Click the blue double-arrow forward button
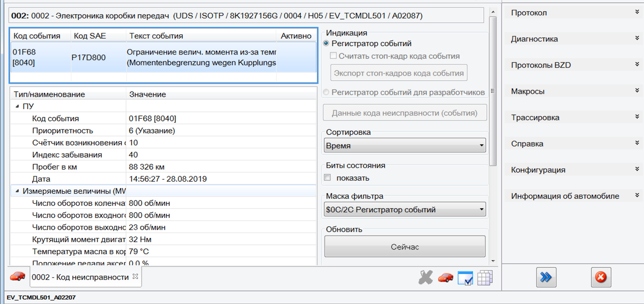Image resolution: width=644 pixels, height=304 pixels. (x=546, y=277)
